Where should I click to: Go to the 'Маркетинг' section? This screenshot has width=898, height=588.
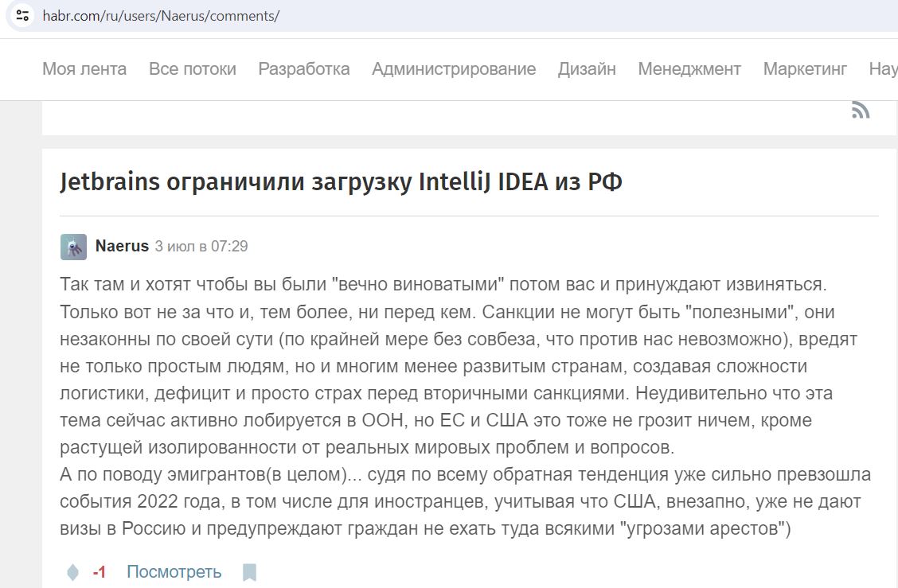(805, 68)
